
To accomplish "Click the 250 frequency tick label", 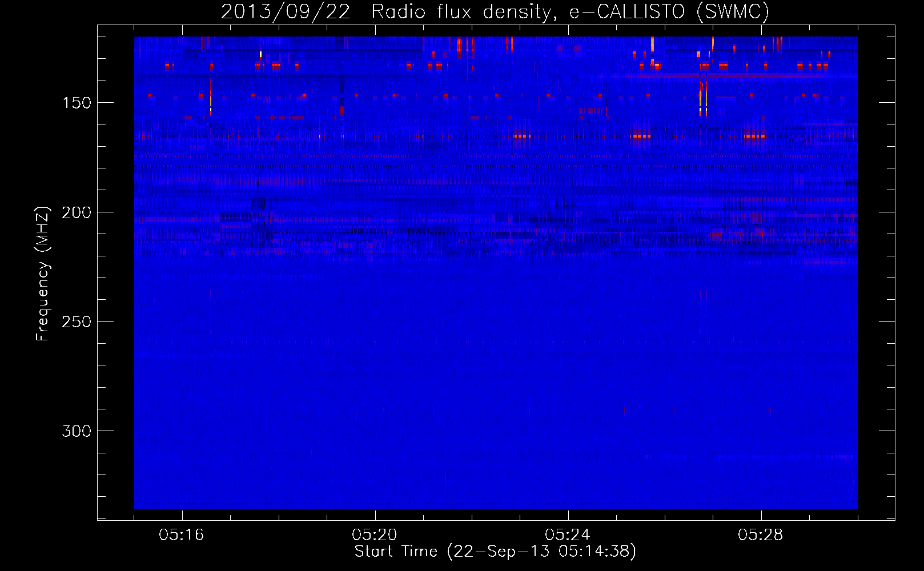I will coord(77,322).
